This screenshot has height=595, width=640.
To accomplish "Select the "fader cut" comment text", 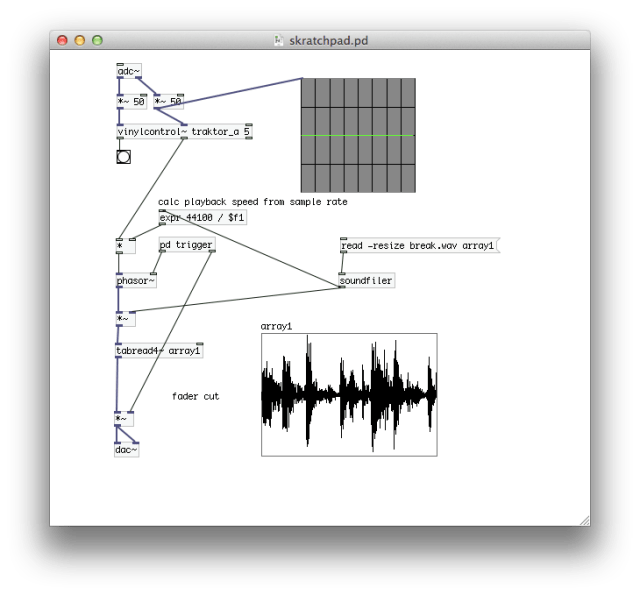I will point(195,397).
